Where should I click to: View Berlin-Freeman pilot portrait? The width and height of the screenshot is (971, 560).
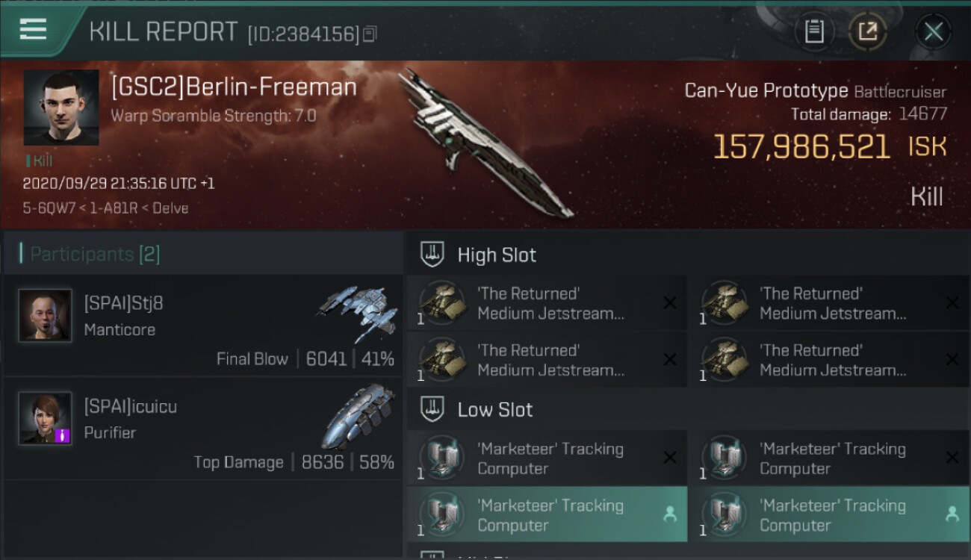coord(61,108)
